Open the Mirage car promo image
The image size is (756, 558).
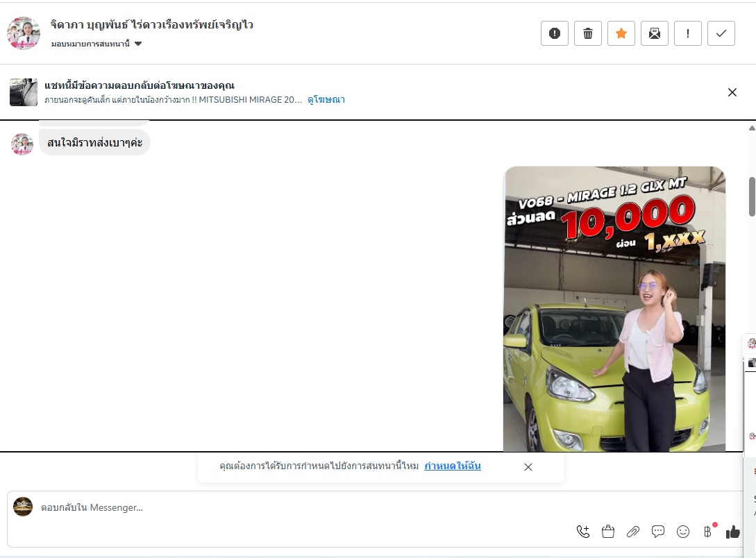[614, 309]
